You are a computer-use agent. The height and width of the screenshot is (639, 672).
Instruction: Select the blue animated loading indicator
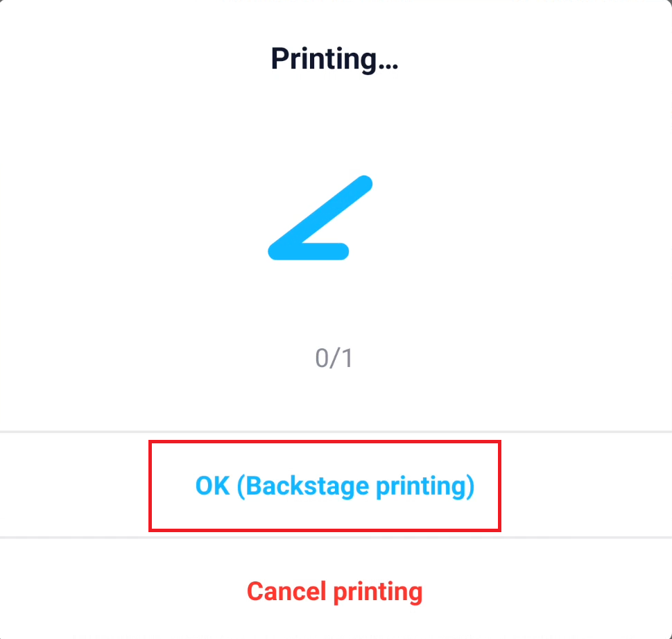click(x=320, y=219)
